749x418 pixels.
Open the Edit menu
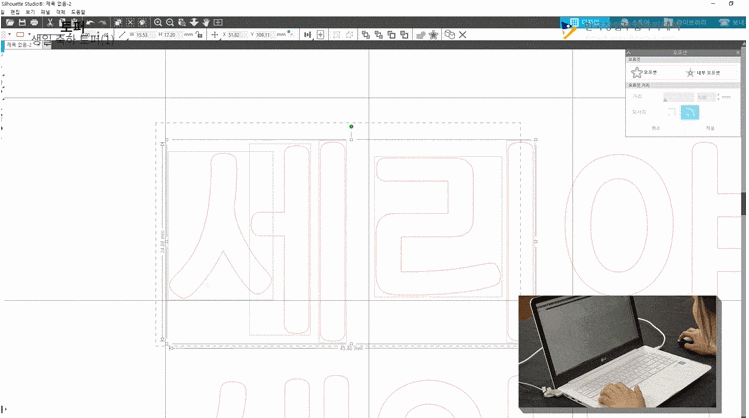tap(15, 12)
